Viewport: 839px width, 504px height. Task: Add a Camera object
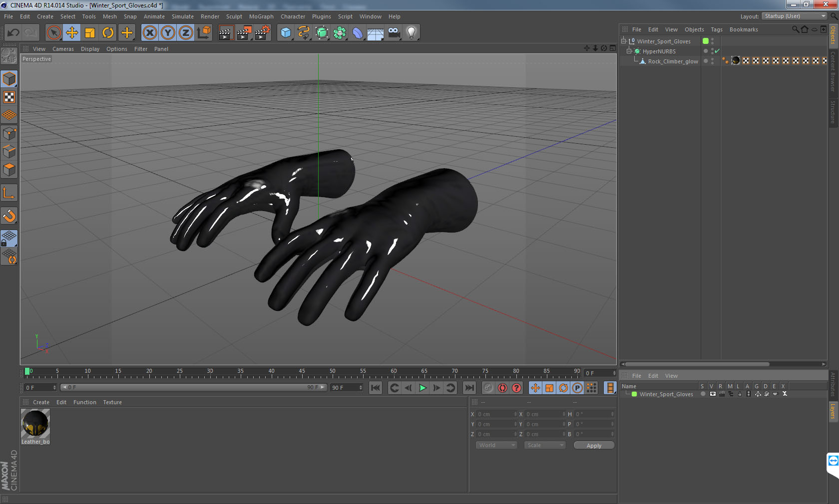click(394, 33)
